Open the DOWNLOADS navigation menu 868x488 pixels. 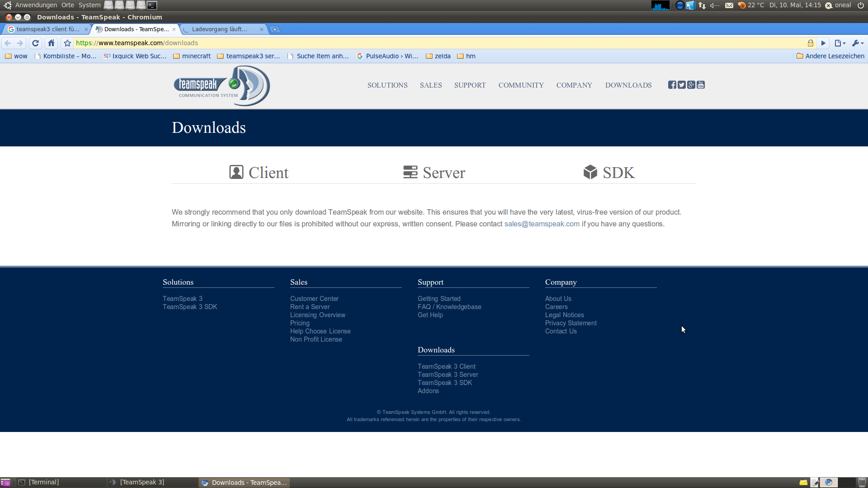(x=628, y=85)
